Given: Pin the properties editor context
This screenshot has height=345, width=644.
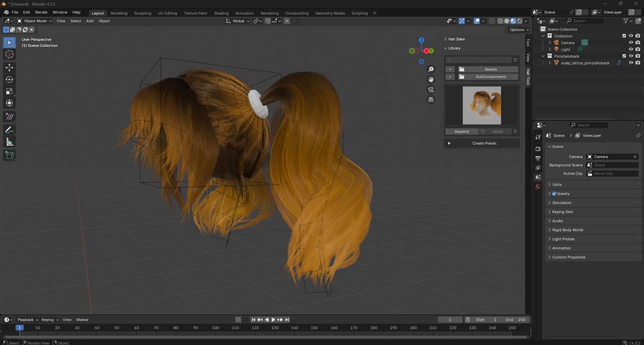Looking at the screenshot, I should pos(638,135).
